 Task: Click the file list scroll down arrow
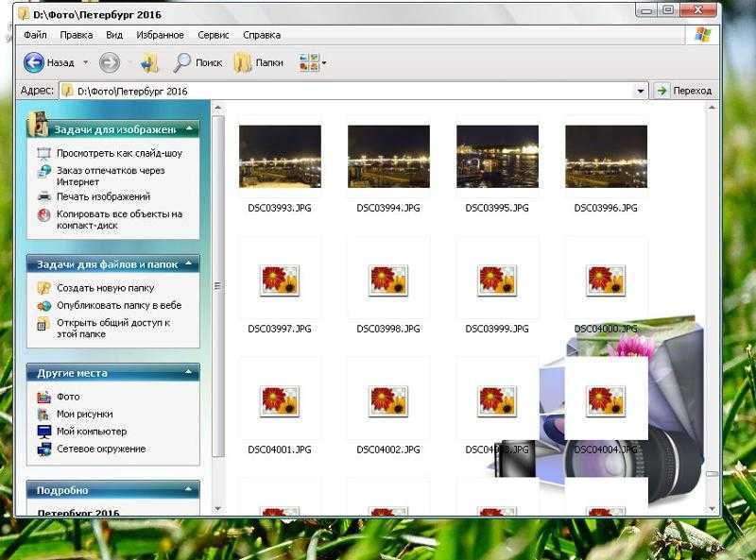coord(713,508)
